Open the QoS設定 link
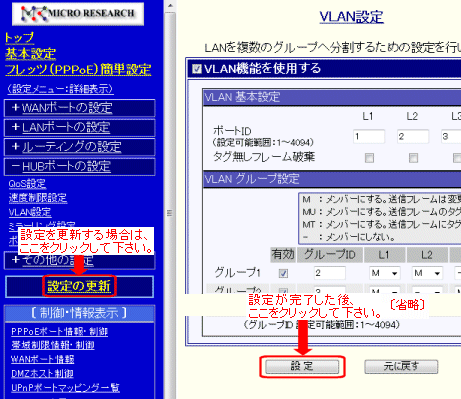 (27, 184)
